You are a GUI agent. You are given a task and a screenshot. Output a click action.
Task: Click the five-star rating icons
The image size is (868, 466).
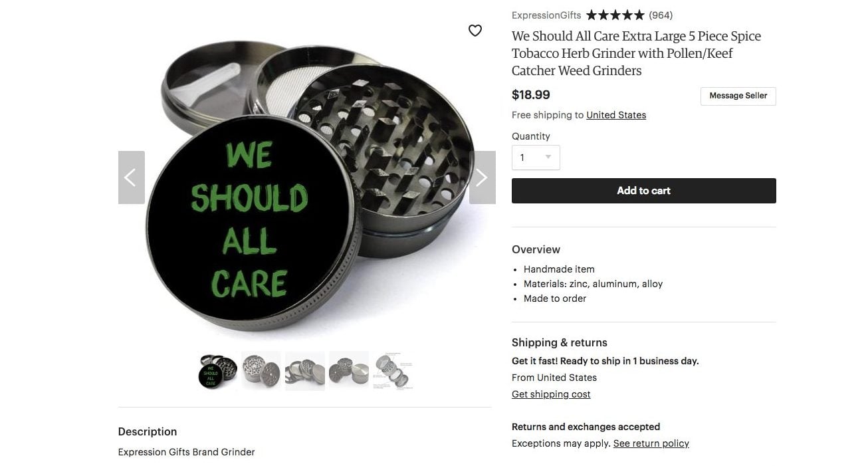pyautogui.click(x=615, y=15)
